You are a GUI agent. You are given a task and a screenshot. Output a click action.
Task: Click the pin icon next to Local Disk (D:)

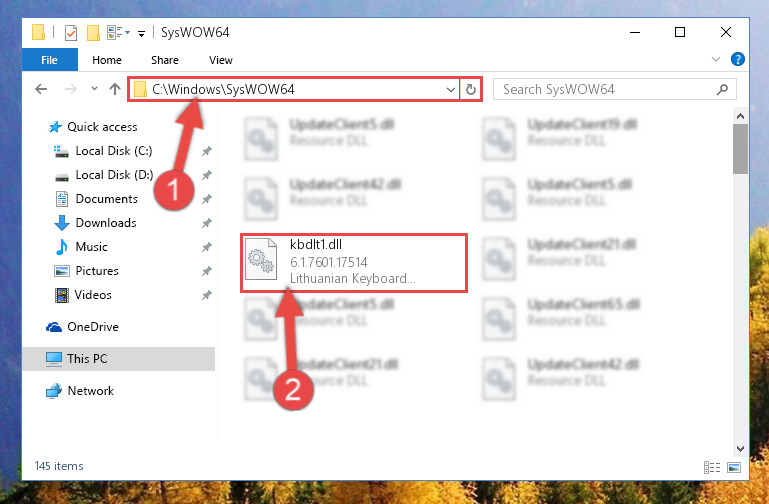(207, 175)
